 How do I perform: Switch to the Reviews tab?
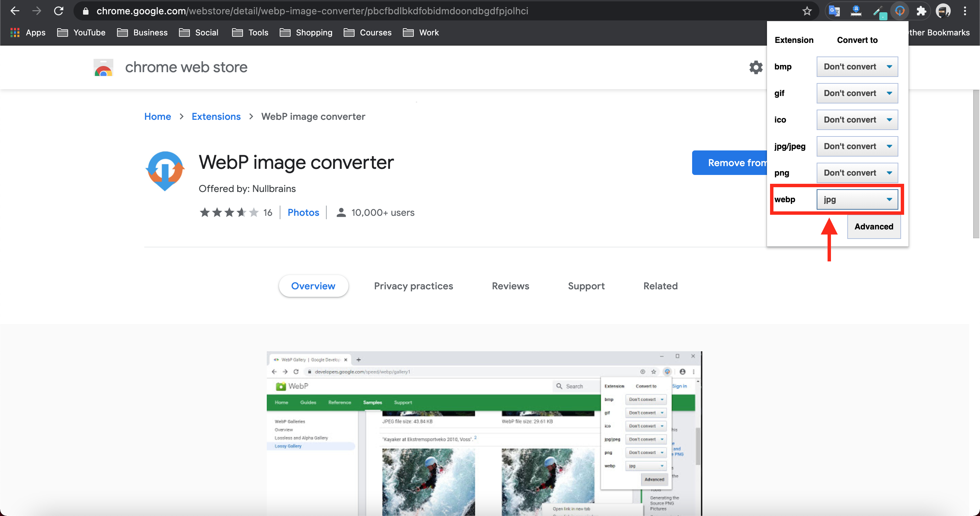click(x=510, y=286)
